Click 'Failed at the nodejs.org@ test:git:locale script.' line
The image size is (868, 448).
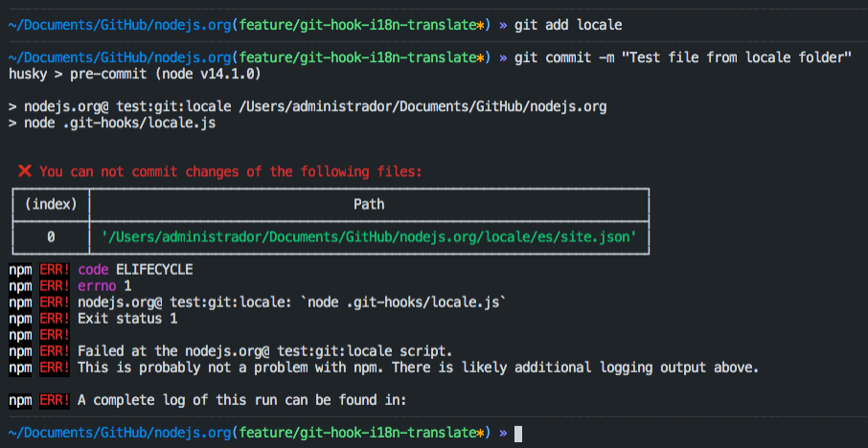point(231,351)
